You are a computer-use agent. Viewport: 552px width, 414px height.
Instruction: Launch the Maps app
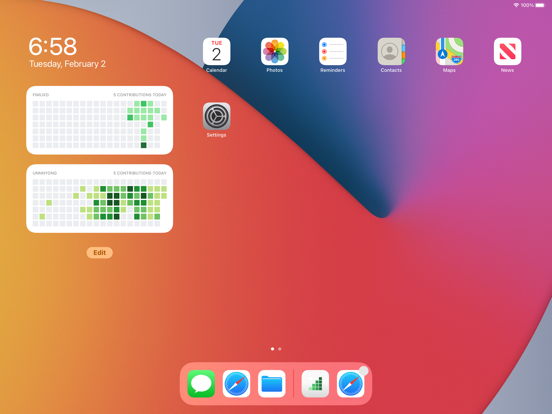point(449,51)
